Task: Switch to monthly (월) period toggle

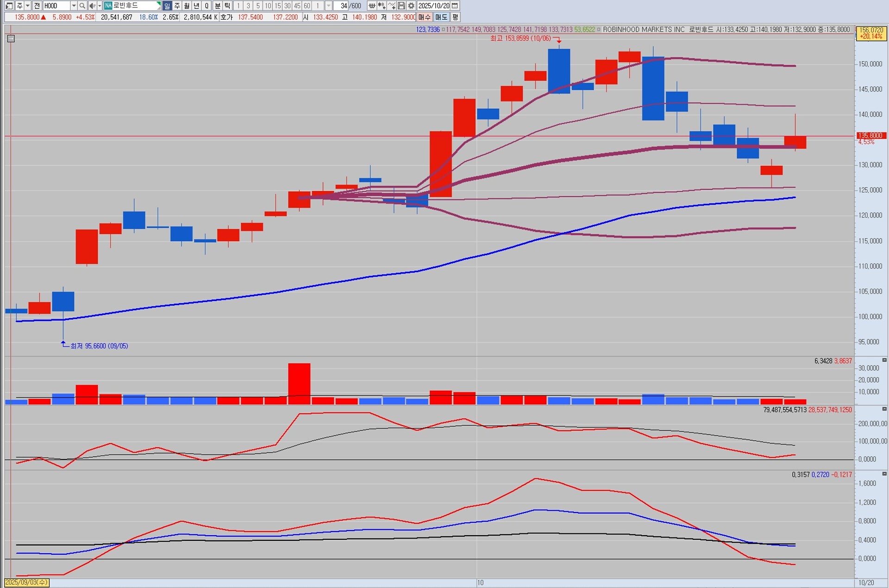Action: click(187, 6)
